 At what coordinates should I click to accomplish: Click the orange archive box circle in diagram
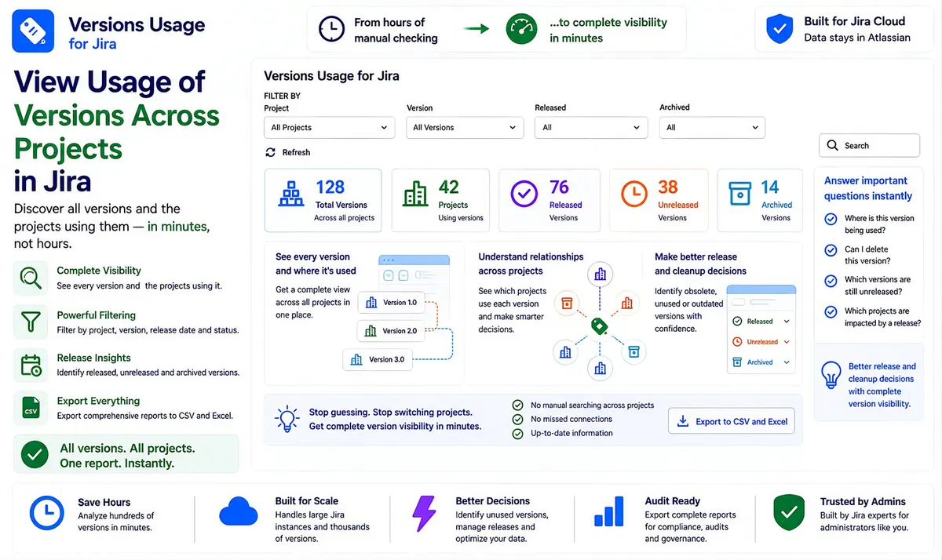(x=568, y=302)
